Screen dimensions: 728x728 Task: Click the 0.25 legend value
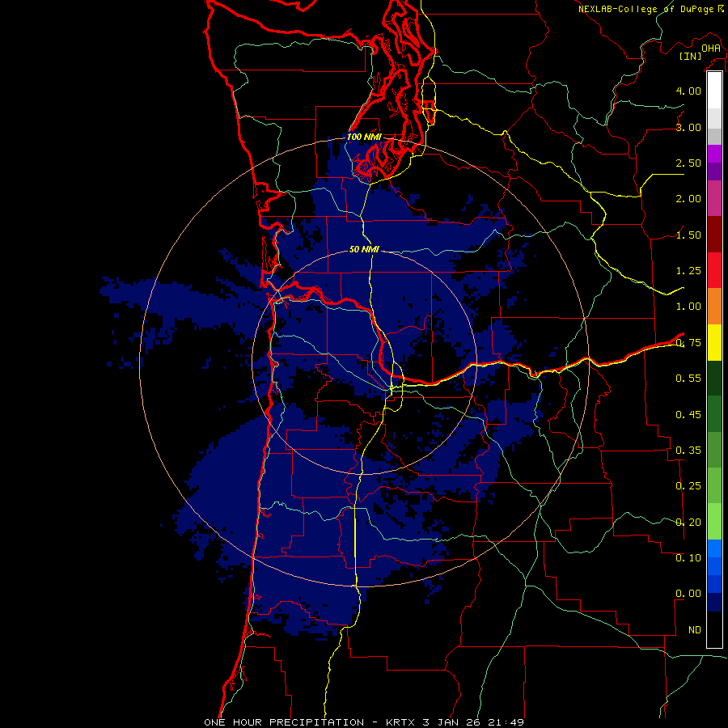click(688, 486)
